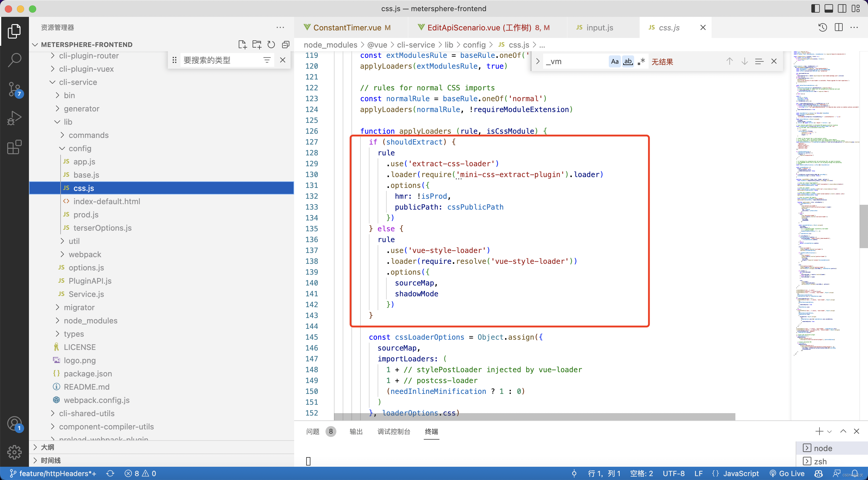Viewport: 868px width, 480px height.
Task: Click the feature/httpHeaders branch indicator
Action: (53, 473)
